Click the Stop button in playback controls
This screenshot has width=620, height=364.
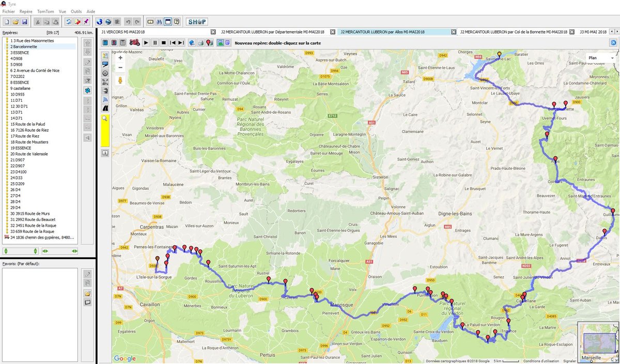[x=163, y=43]
